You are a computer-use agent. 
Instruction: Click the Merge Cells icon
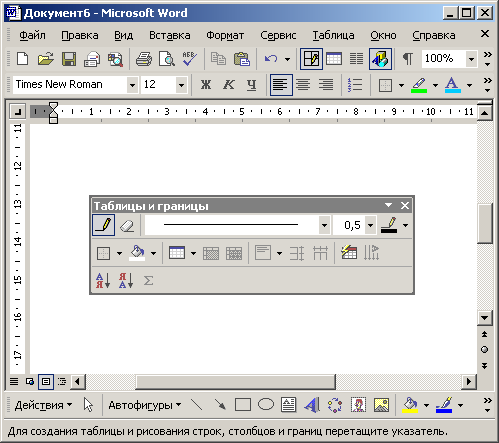[x=211, y=253]
